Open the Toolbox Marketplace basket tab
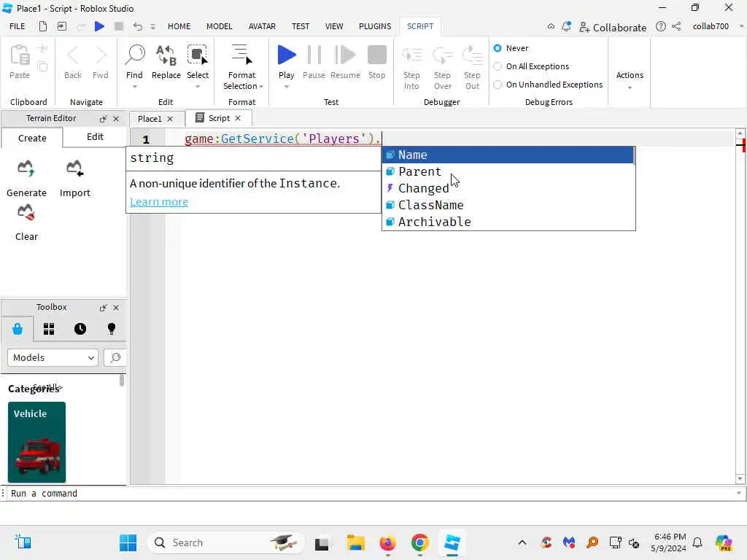 click(x=18, y=329)
